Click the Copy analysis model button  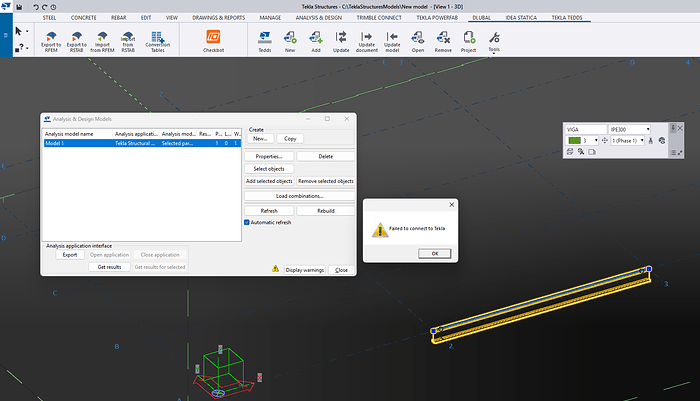[x=290, y=138]
